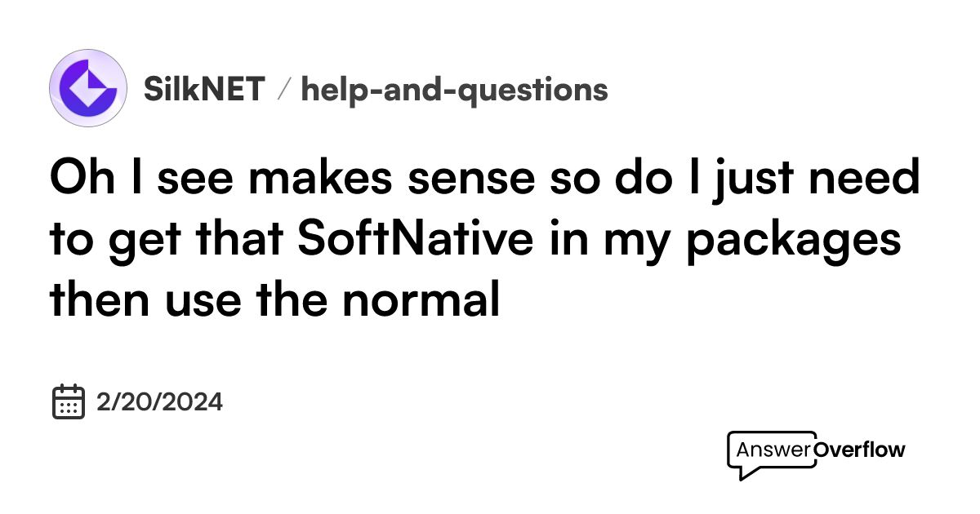
Task: Click the SilkNET purple server logo
Action: pyautogui.click(x=88, y=88)
